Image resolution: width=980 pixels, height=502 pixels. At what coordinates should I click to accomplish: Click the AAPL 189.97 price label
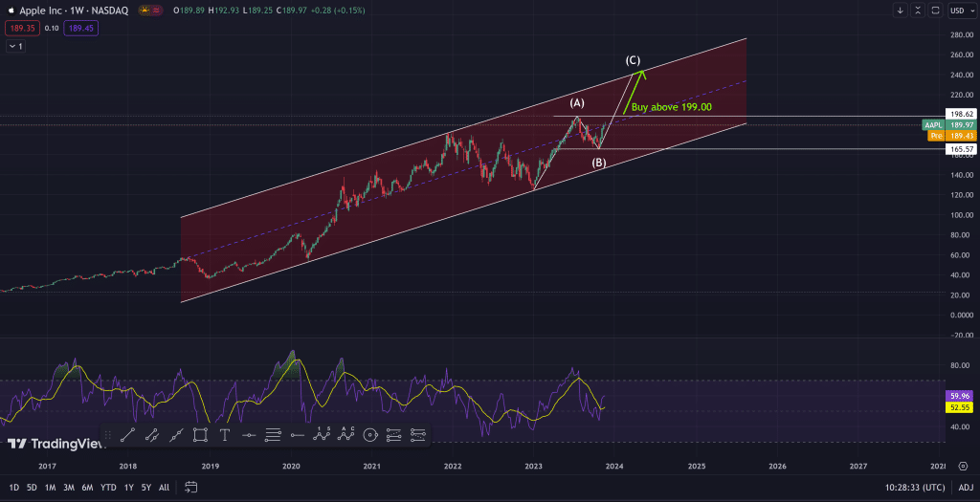(949, 125)
